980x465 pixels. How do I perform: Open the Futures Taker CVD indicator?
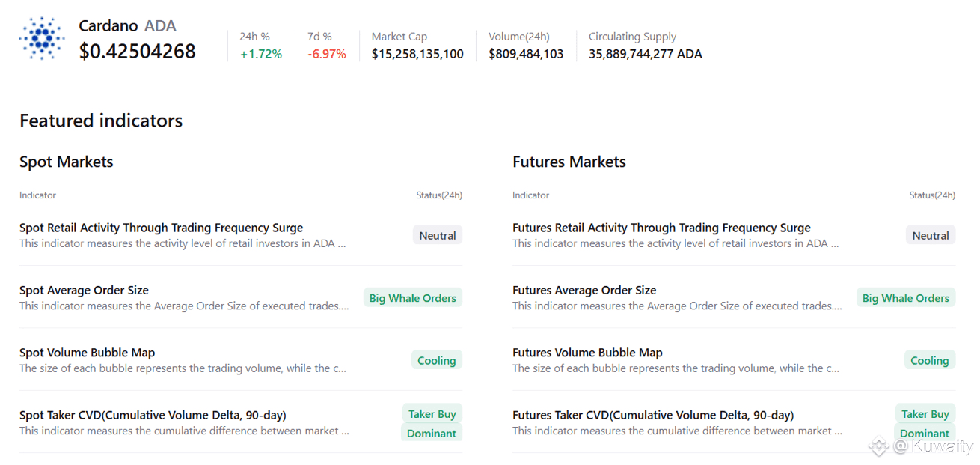coord(653,415)
